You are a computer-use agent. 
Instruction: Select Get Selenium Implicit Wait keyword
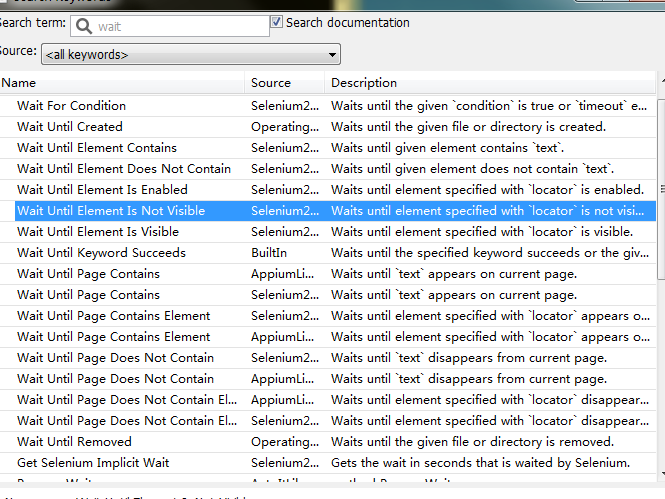(93, 463)
